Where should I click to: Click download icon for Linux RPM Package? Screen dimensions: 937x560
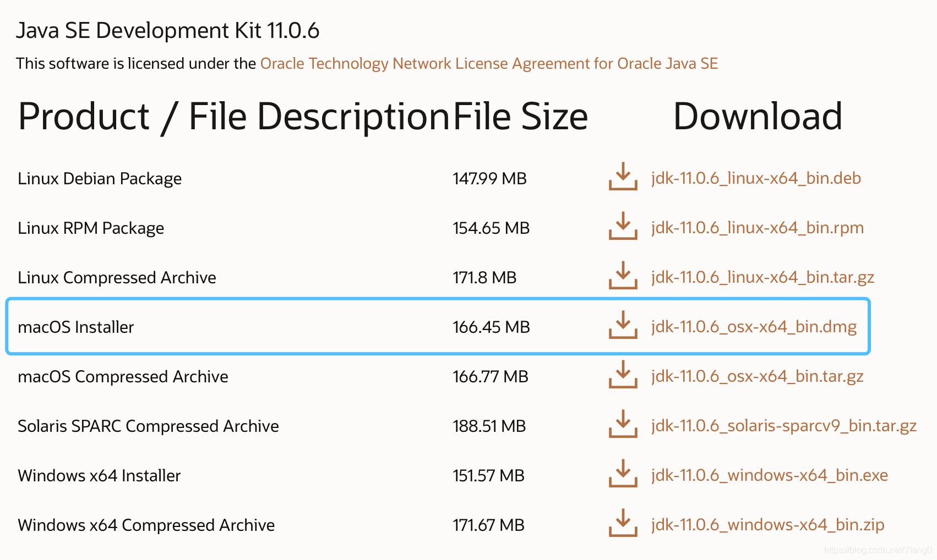coord(623,226)
